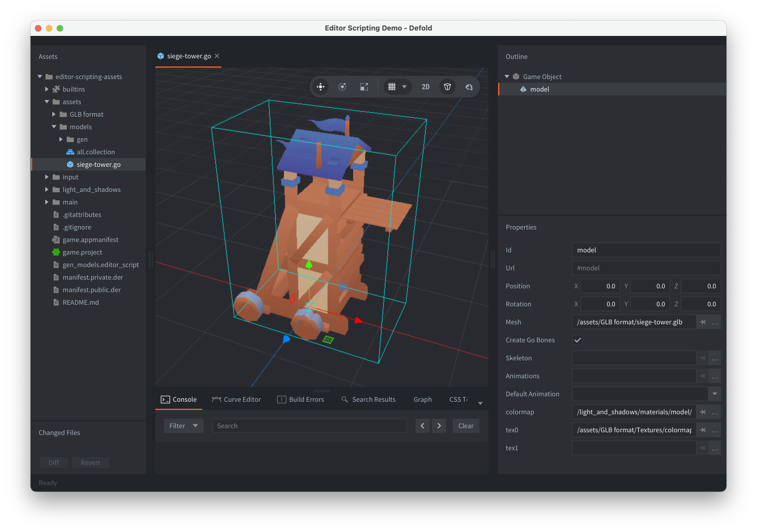Click the console Clear button
Image resolution: width=757 pixels, height=532 pixels.
tap(465, 426)
